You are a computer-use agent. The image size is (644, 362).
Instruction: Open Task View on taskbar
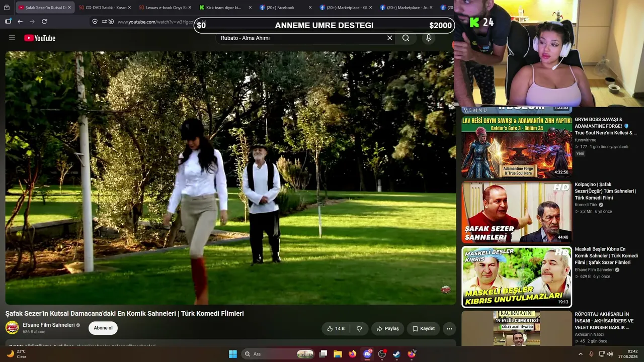click(x=324, y=354)
